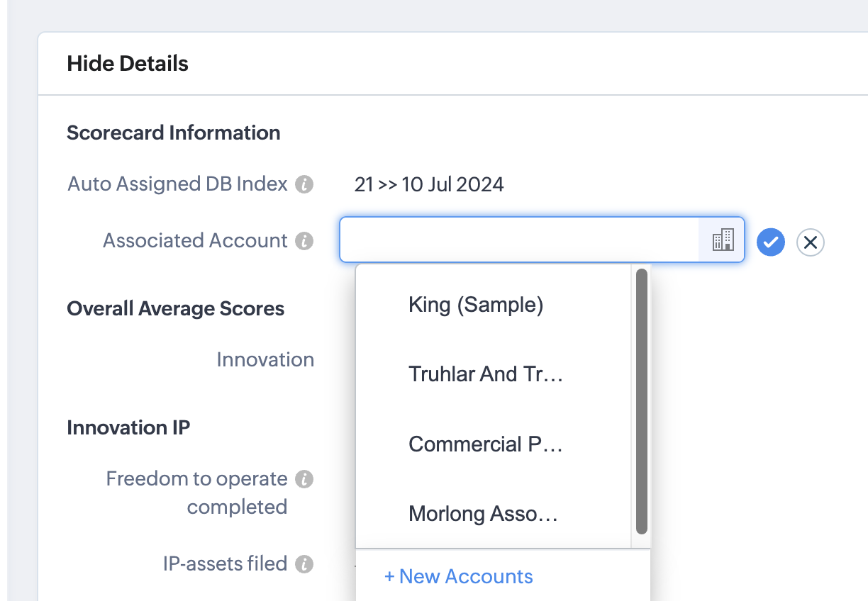Cancel the edit with the X icon
868x601 pixels.
811,242
